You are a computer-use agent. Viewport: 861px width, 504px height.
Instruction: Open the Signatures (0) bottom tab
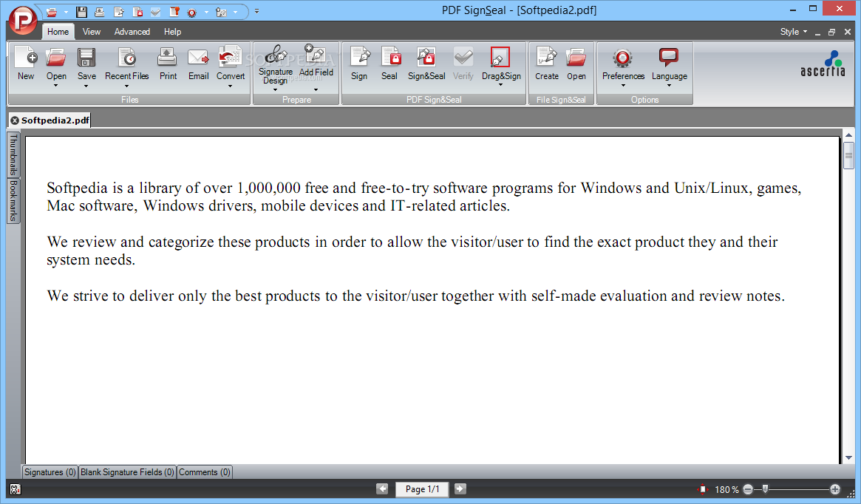(50, 472)
